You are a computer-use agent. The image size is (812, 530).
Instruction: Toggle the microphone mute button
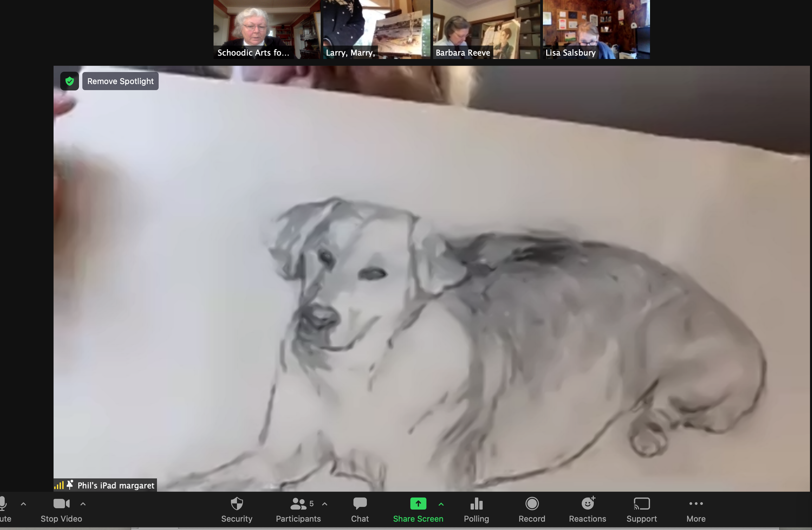pyautogui.click(x=3, y=510)
